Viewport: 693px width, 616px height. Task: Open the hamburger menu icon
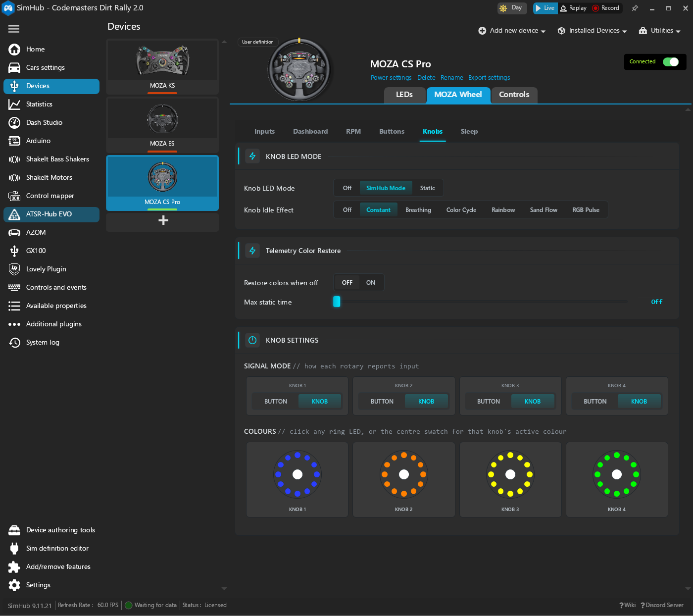point(14,29)
